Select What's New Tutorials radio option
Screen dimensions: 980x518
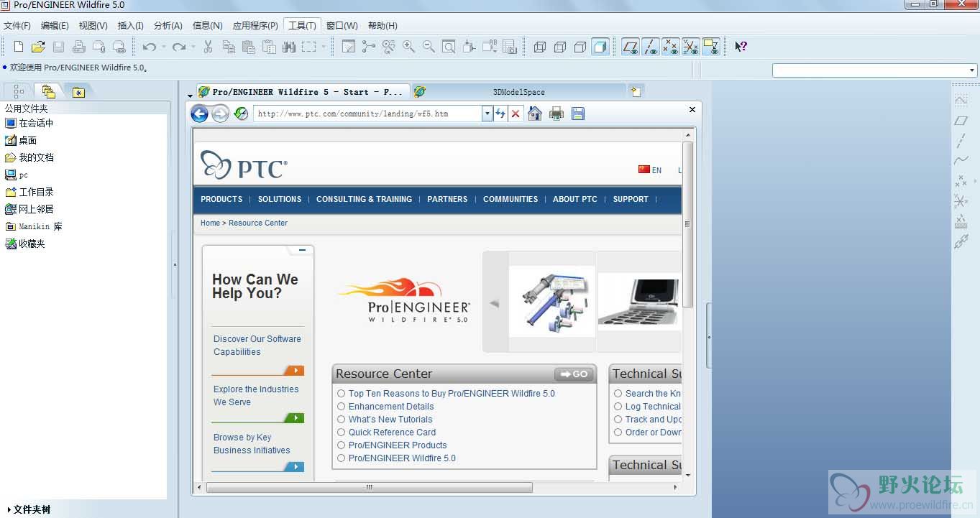[342, 420]
